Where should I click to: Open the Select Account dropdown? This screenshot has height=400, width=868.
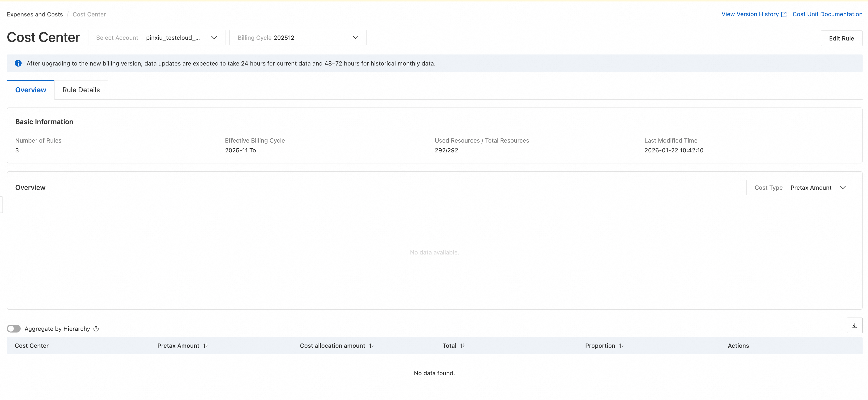tap(156, 38)
